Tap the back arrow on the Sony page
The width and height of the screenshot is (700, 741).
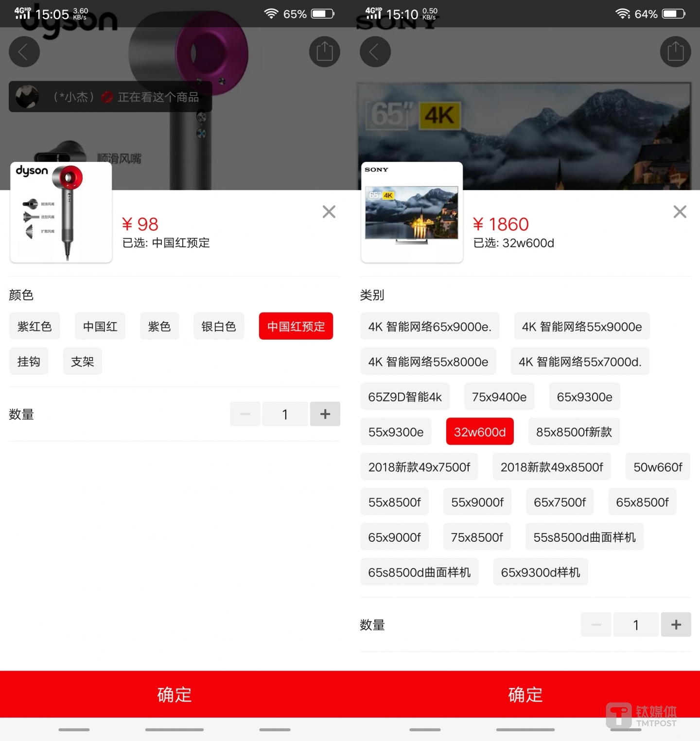tap(375, 52)
